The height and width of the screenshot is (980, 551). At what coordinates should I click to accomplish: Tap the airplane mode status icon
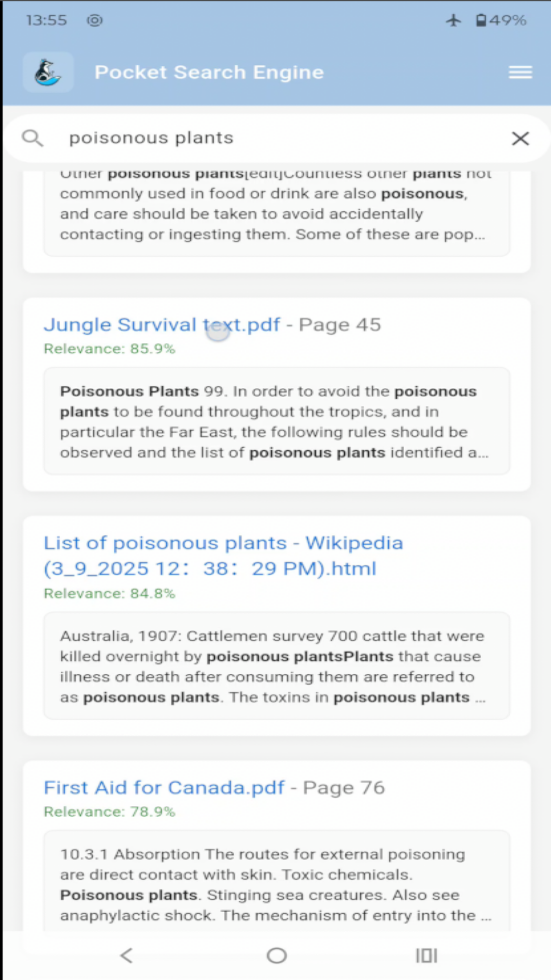pyautogui.click(x=453, y=20)
